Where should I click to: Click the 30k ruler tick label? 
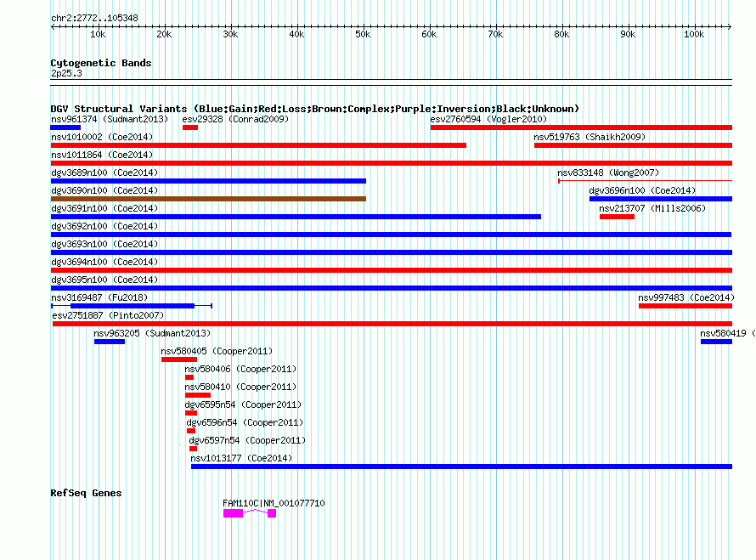(230, 34)
